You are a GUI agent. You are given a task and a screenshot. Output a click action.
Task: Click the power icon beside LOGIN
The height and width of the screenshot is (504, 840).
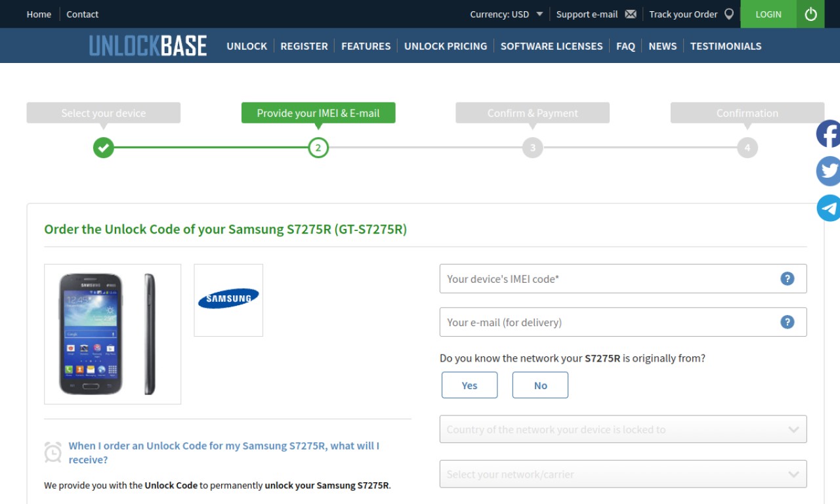[811, 14]
